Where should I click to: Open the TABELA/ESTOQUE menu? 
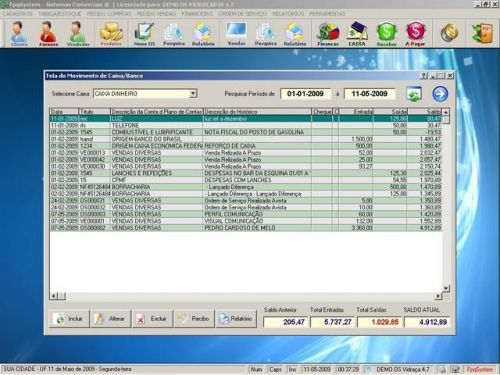coord(60,14)
